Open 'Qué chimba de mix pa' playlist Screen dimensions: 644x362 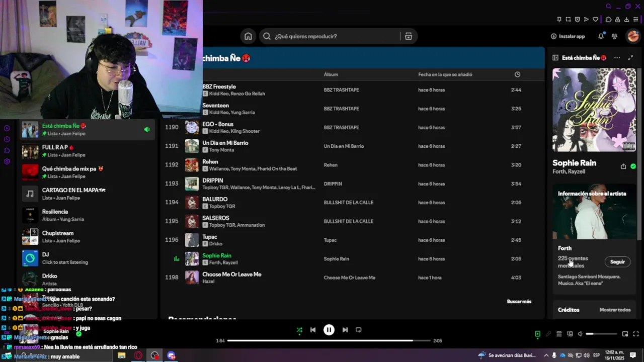(x=88, y=172)
